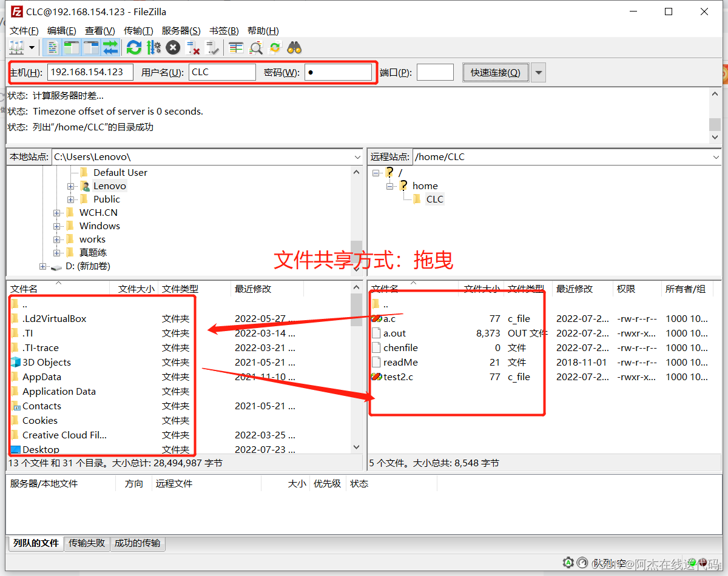
Task: Toggle the message log display
Action: click(x=53, y=47)
